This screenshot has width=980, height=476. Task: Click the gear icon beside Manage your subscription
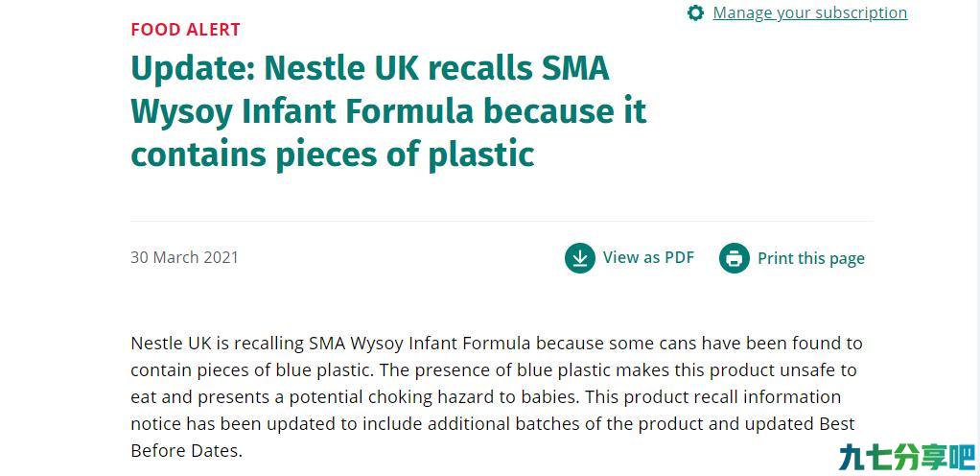[695, 13]
